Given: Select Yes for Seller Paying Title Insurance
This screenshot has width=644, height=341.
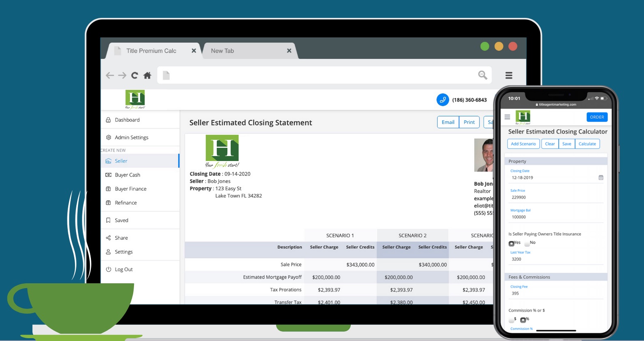Looking at the screenshot, I should [512, 243].
